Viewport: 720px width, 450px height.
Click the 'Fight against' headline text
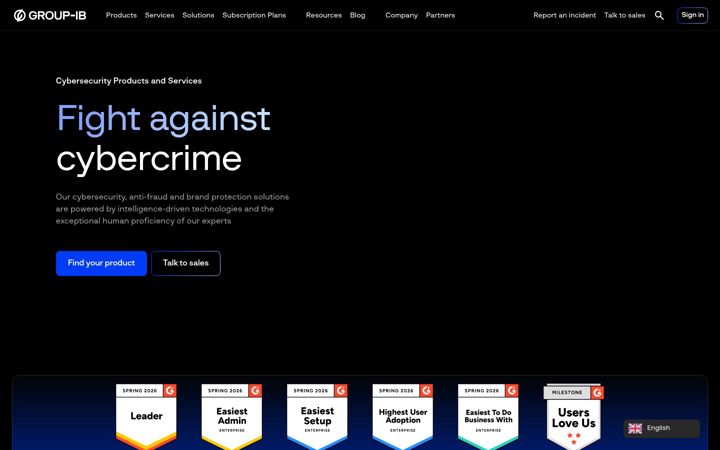click(x=163, y=119)
